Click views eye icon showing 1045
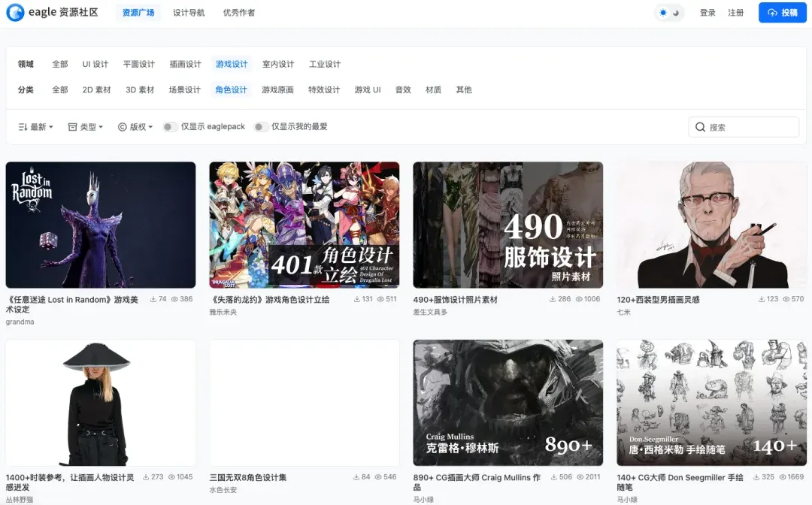Screen dimensions: 812x505 pyautogui.click(x=171, y=477)
